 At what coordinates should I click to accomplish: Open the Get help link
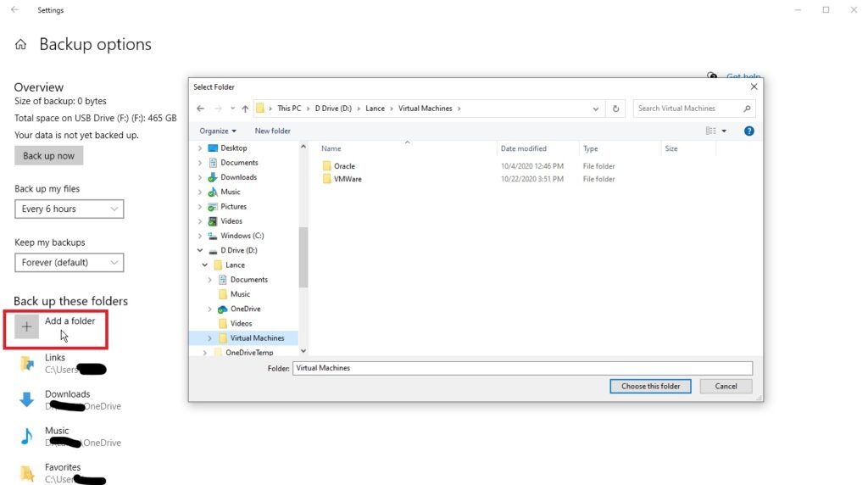(x=743, y=75)
